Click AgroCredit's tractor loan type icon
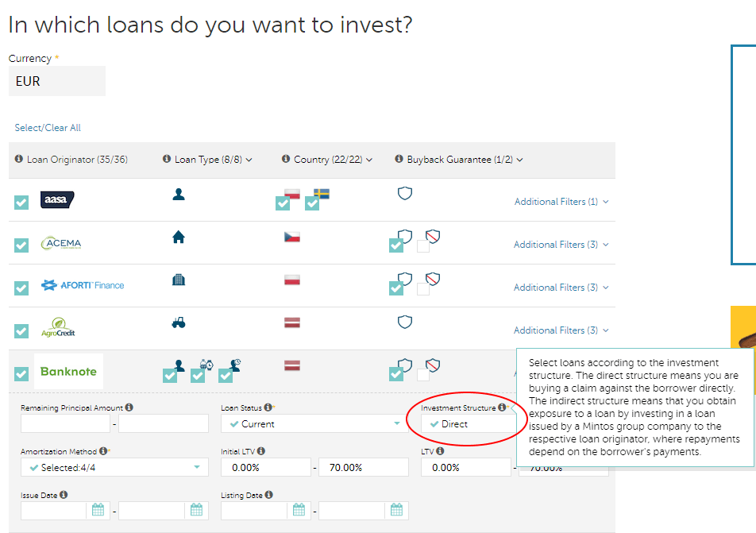This screenshot has width=756, height=533. (x=179, y=323)
